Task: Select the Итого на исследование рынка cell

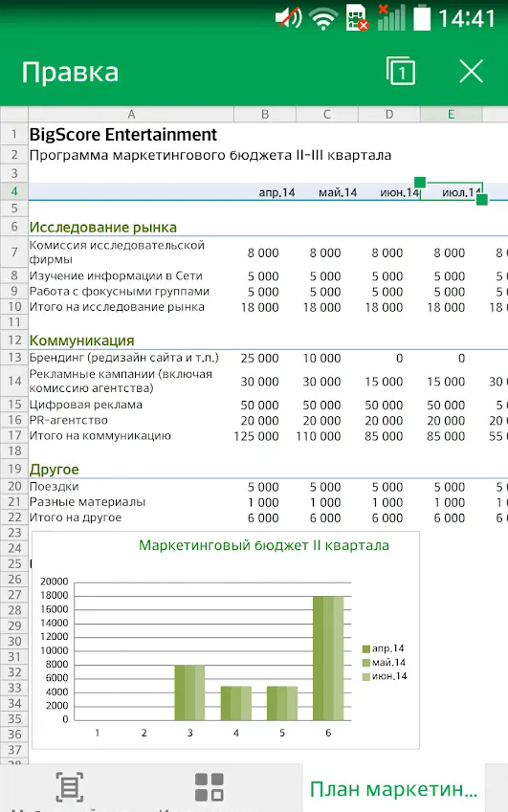Action: click(117, 307)
